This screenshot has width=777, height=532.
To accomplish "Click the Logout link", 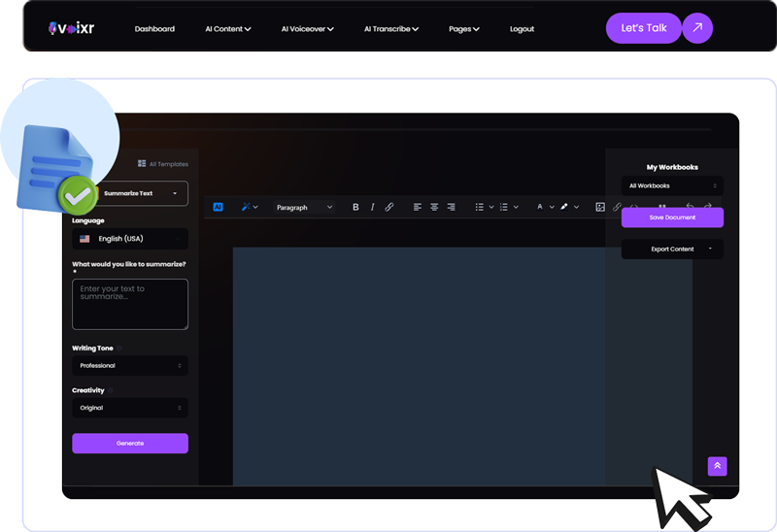I will (x=522, y=29).
